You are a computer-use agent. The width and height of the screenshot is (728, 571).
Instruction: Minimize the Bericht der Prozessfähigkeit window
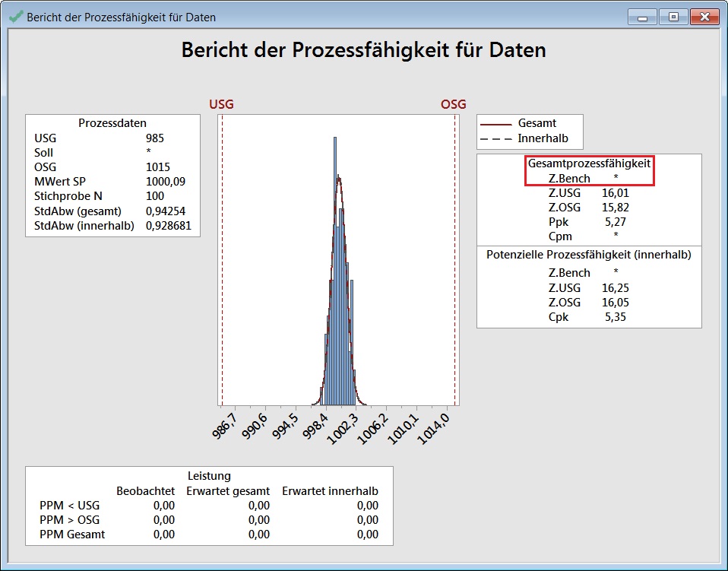(643, 17)
